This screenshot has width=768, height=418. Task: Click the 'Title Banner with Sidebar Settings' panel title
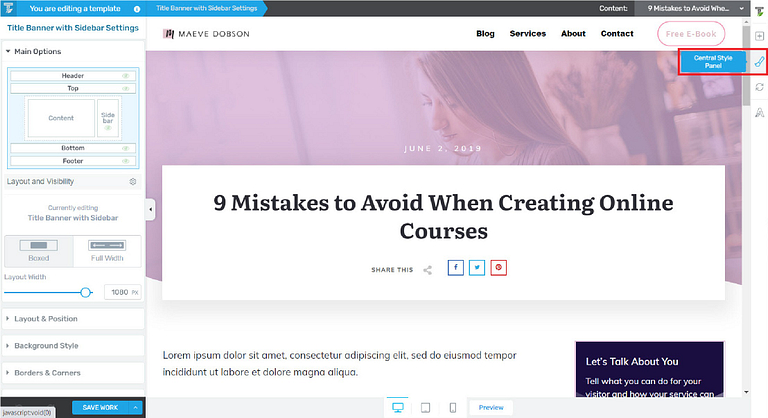pyautogui.click(x=72, y=28)
